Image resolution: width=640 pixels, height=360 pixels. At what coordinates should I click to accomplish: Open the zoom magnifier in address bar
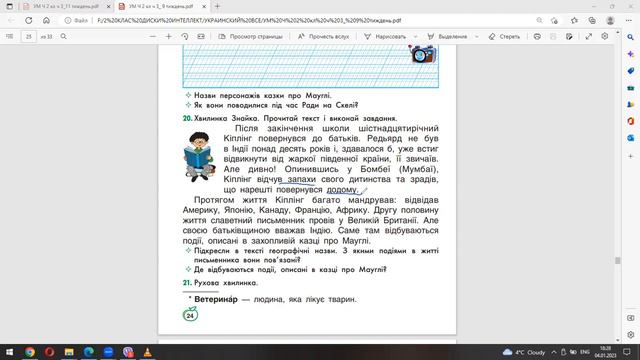pos(539,20)
